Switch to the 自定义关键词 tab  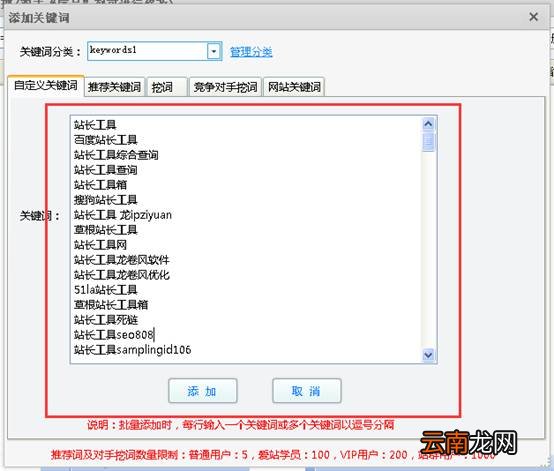click(46, 85)
